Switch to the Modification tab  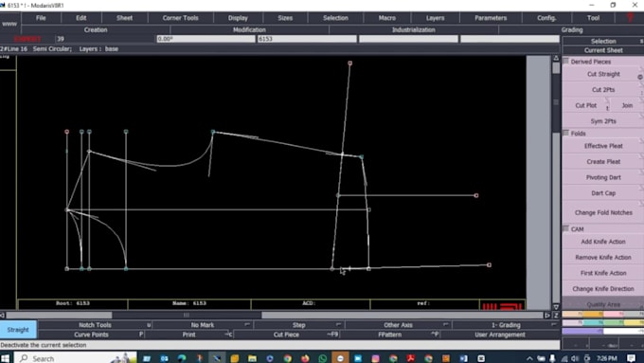249,29
